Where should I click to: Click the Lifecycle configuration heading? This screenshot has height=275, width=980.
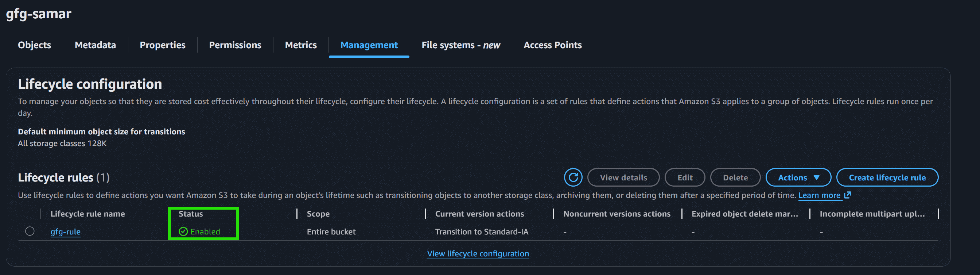coord(90,84)
